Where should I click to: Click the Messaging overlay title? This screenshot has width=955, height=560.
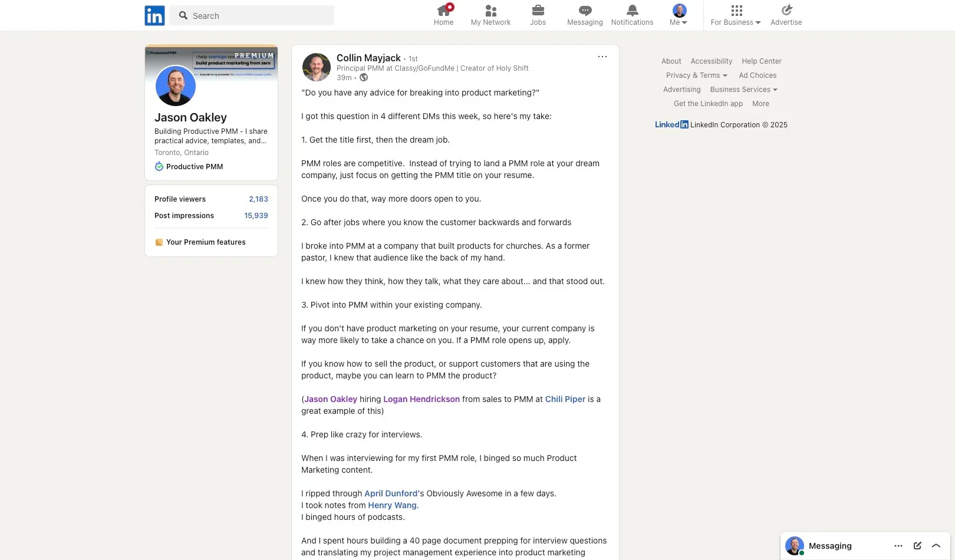pos(830,546)
